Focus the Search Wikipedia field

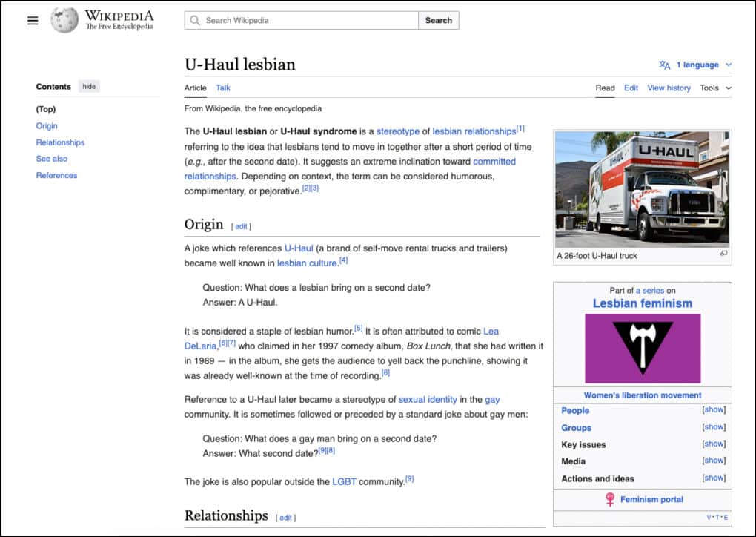tap(302, 20)
